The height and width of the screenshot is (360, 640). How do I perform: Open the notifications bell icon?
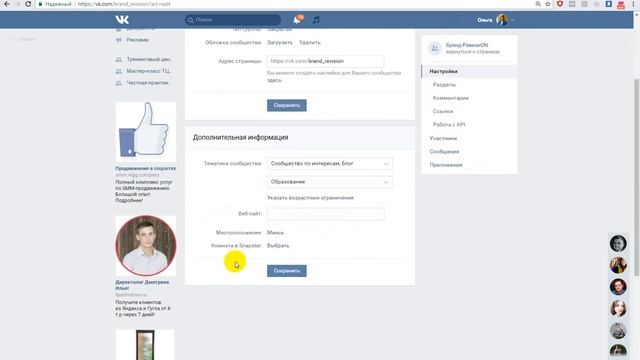(x=297, y=20)
